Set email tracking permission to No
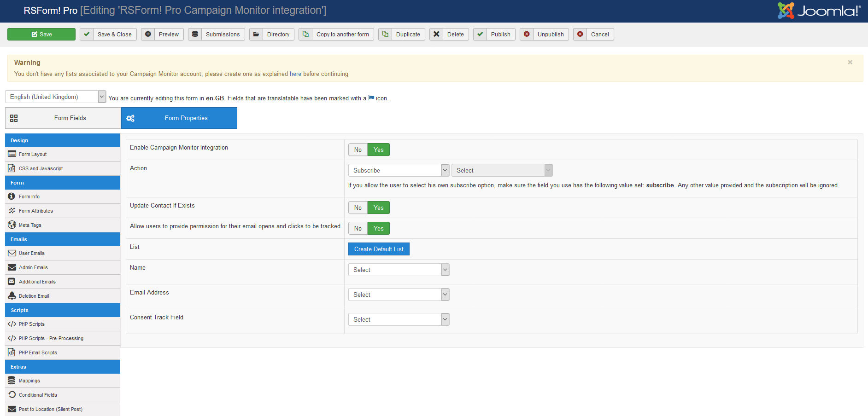Viewport: 868px width, 416px height. click(358, 228)
